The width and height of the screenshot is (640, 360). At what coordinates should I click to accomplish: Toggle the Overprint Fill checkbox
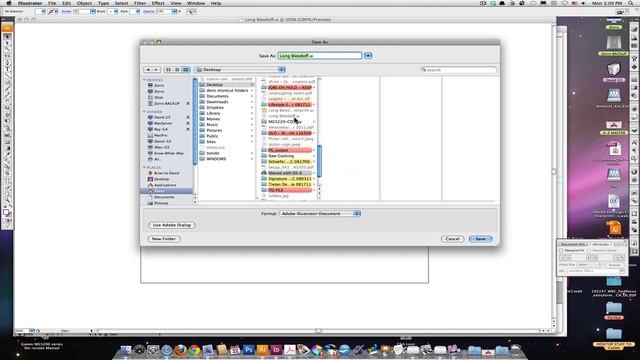561,250
